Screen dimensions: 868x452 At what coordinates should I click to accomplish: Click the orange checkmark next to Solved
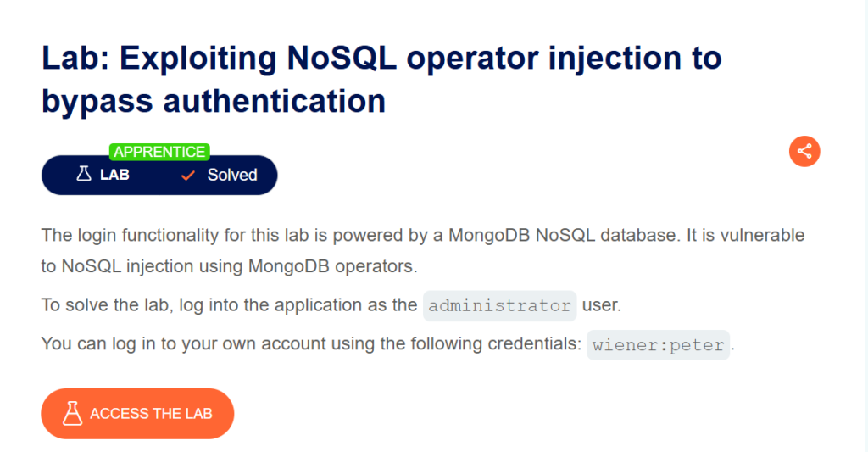click(x=189, y=175)
